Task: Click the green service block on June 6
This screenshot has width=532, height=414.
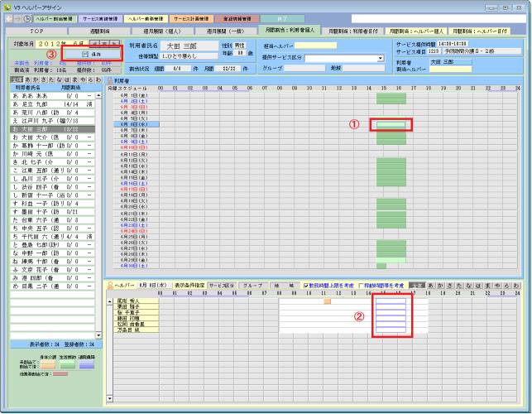Action: tap(390, 125)
